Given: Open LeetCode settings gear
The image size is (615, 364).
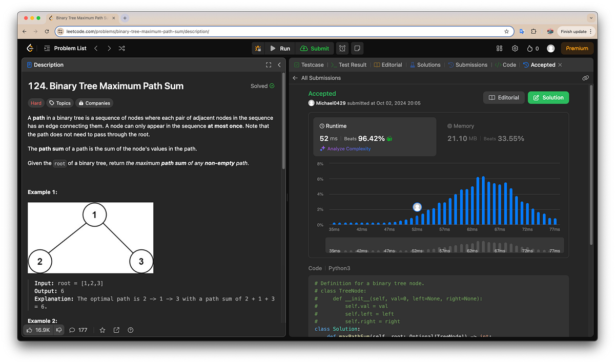Looking at the screenshot, I should click(515, 48).
